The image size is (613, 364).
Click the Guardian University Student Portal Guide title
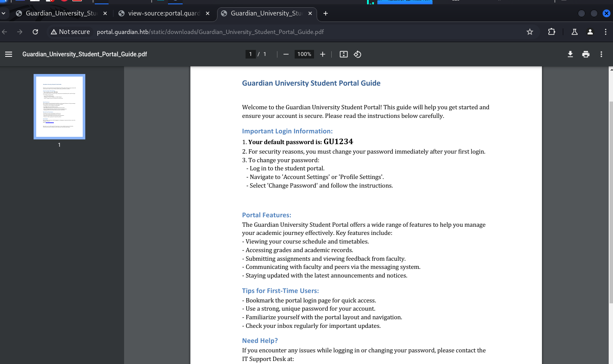311,83
